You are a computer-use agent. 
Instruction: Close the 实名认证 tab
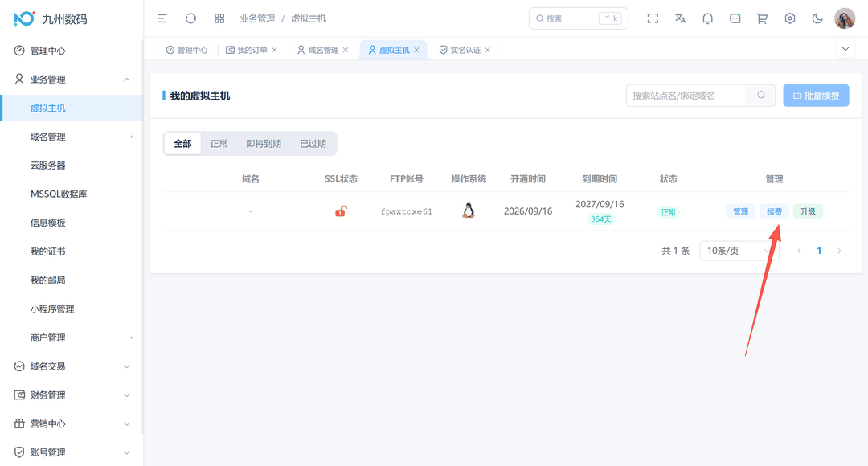point(488,50)
